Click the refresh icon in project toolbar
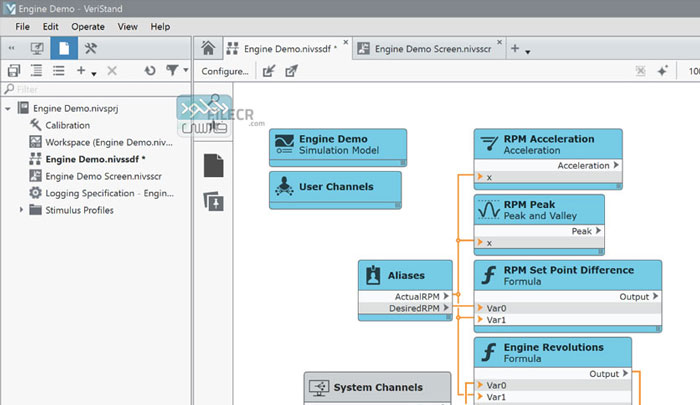The width and height of the screenshot is (700, 405). click(150, 71)
